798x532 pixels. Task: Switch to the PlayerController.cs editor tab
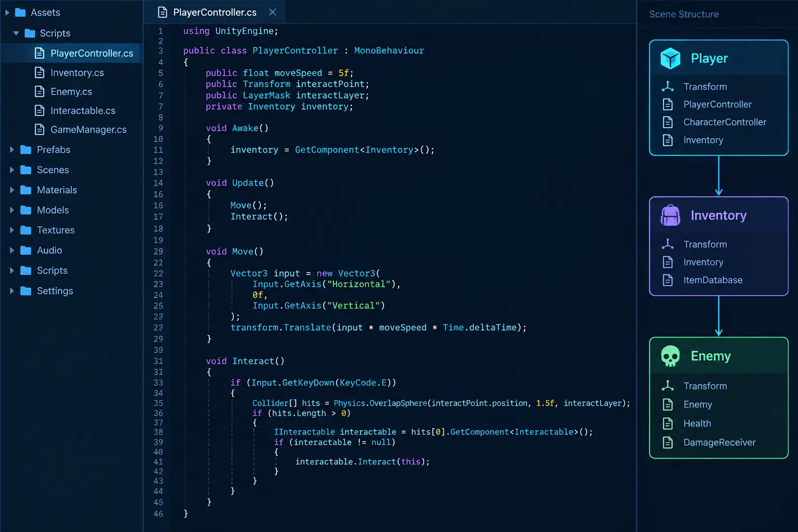pyautogui.click(x=214, y=12)
